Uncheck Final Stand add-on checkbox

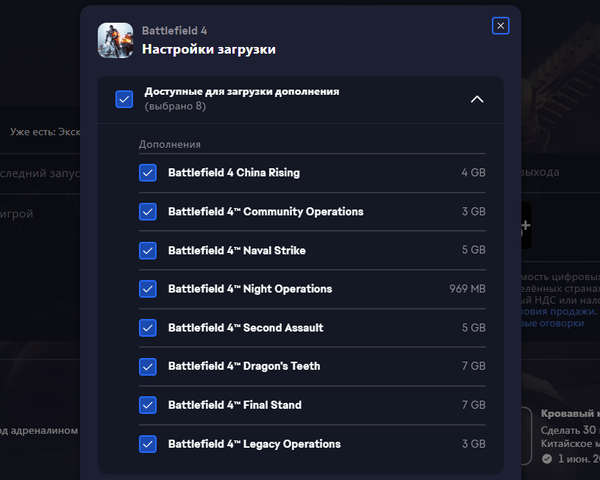pyautogui.click(x=148, y=405)
